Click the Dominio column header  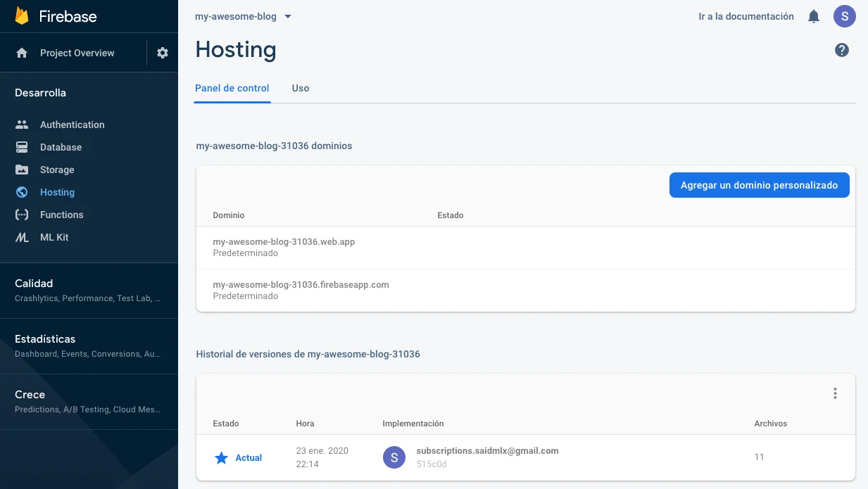tap(229, 215)
